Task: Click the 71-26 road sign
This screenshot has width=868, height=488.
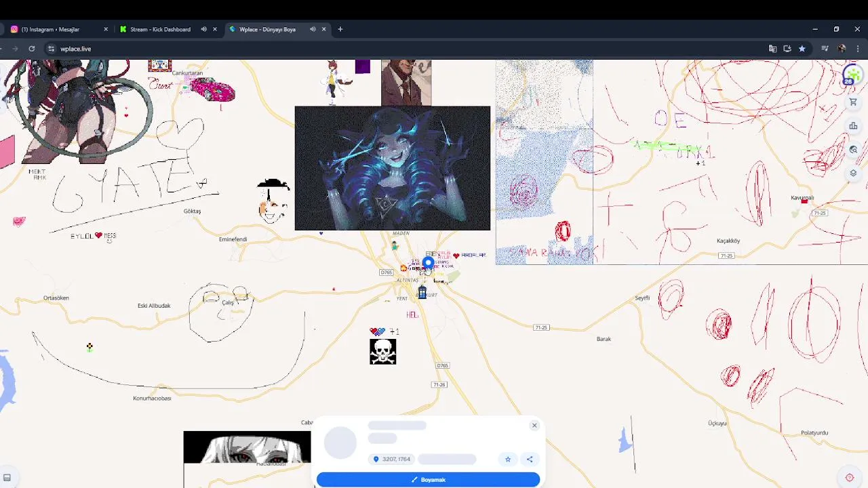Action: 439,385
